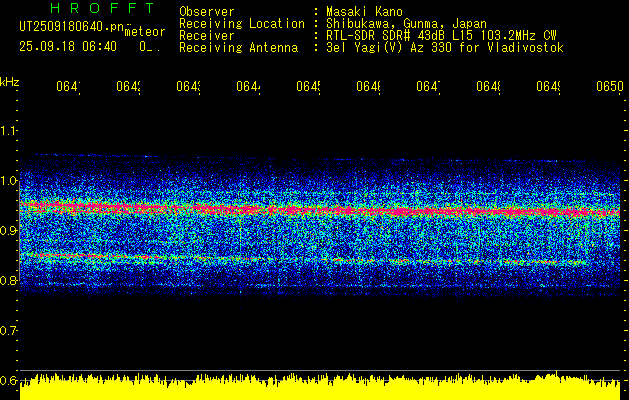The width and height of the screenshot is (629, 400).
Task: Click the yellow signal level graph at the bottom
Action: (320, 389)
